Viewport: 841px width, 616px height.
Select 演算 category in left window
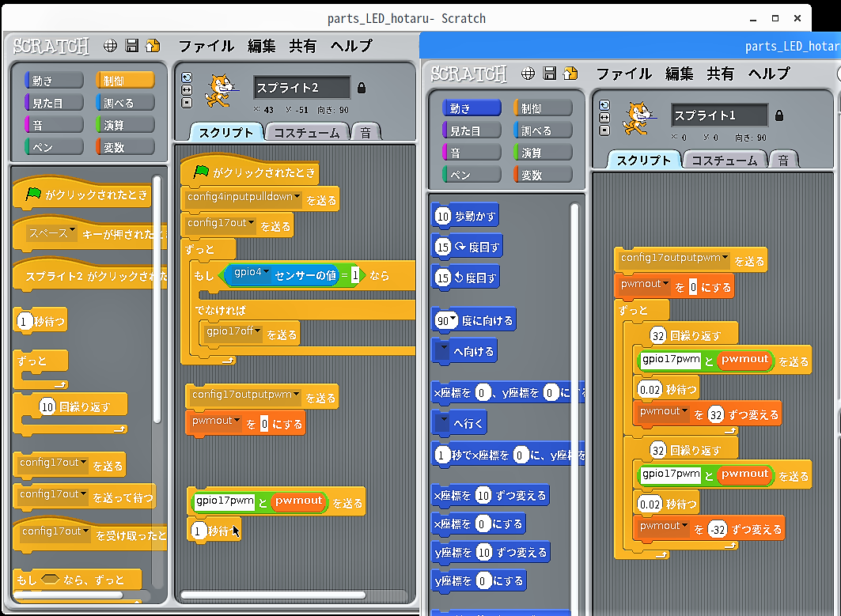pyautogui.click(x=125, y=125)
